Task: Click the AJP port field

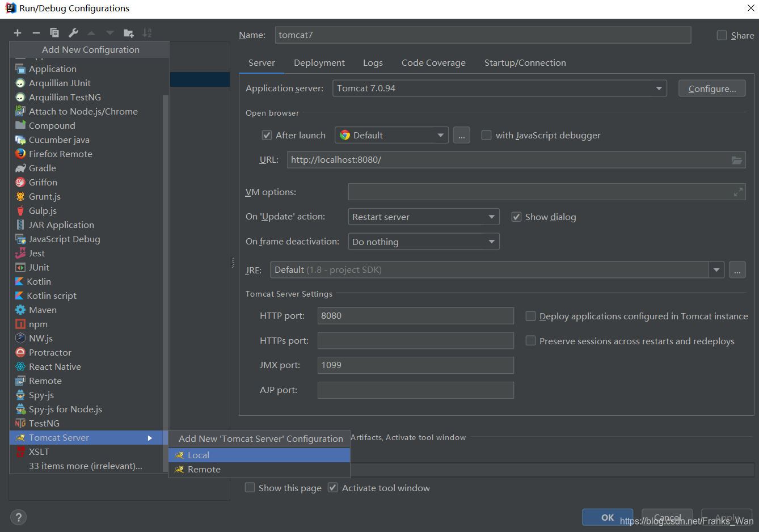Action: [416, 390]
